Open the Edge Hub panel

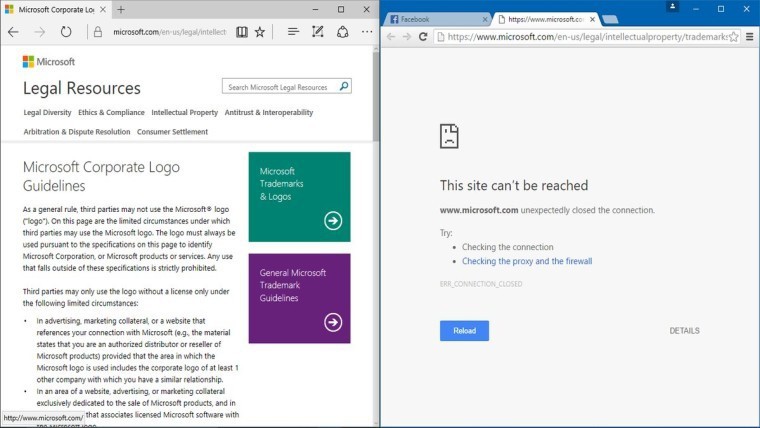click(293, 32)
